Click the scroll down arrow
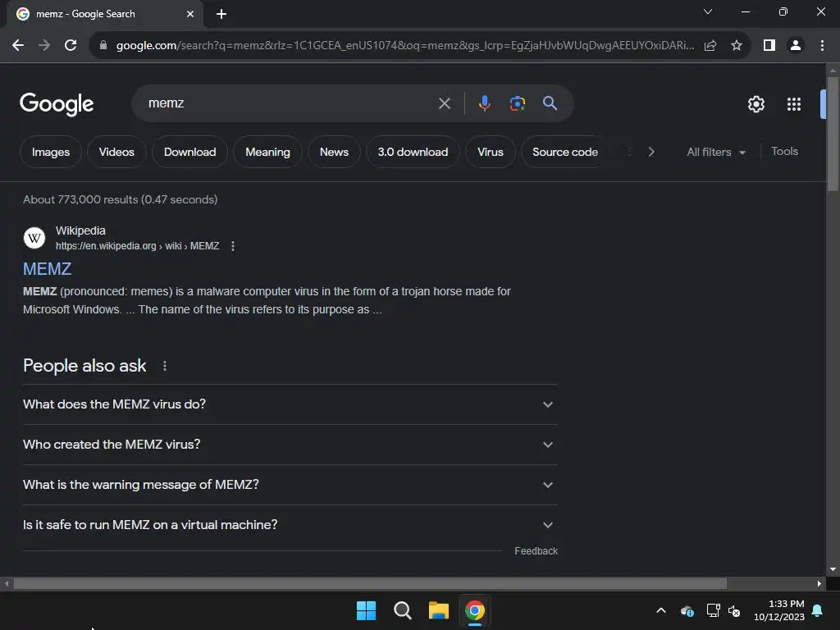 (833, 569)
